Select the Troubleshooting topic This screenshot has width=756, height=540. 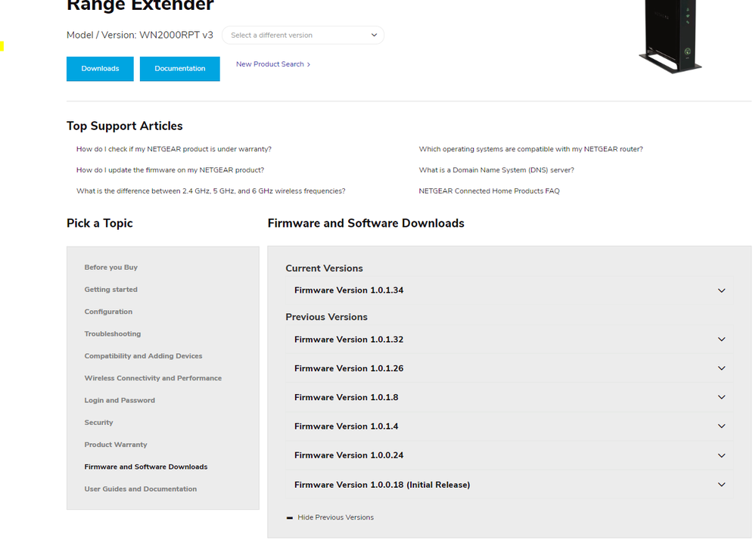tap(112, 334)
